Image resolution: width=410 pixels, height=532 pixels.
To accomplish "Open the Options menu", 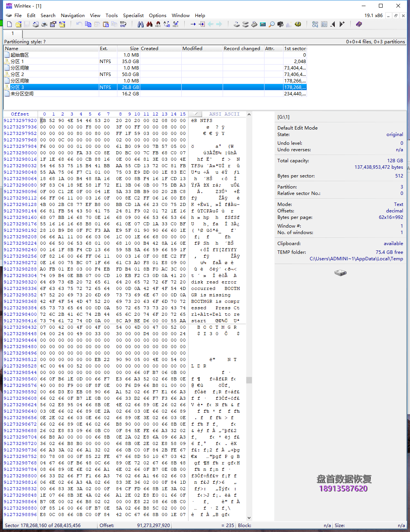I will (158, 16).
